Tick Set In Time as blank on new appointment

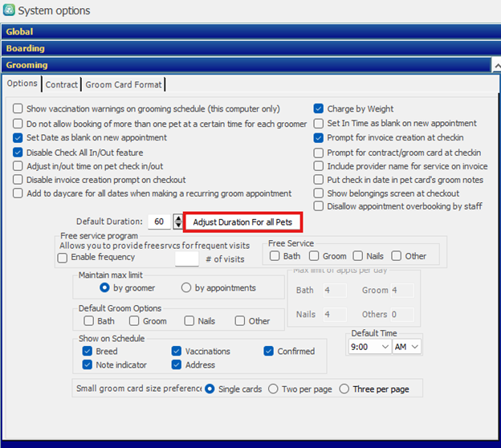(319, 124)
